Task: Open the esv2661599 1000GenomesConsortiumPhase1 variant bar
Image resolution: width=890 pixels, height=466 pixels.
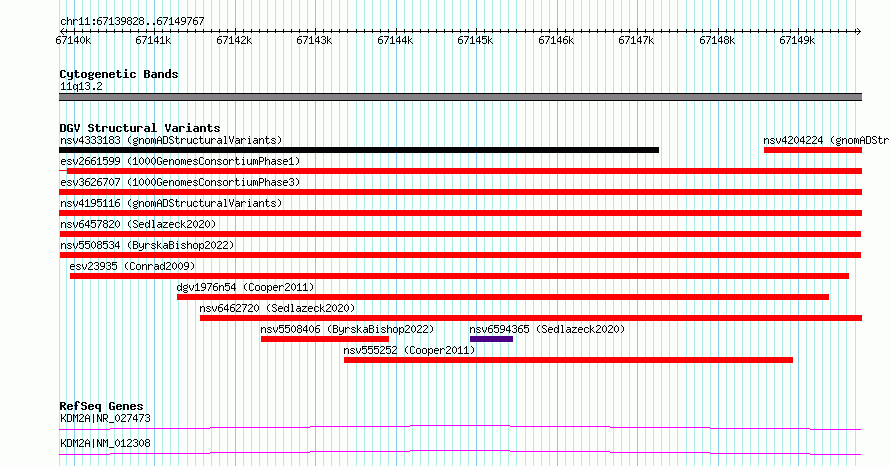Action: (460, 171)
